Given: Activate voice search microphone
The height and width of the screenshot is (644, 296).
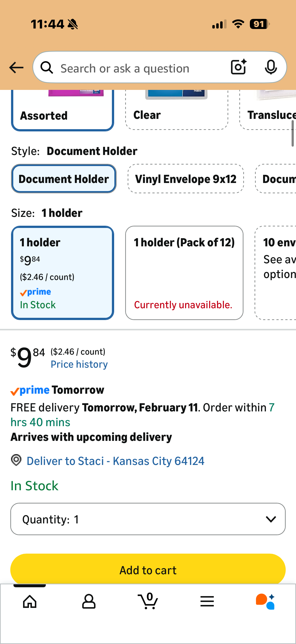Looking at the screenshot, I should tap(271, 67).
